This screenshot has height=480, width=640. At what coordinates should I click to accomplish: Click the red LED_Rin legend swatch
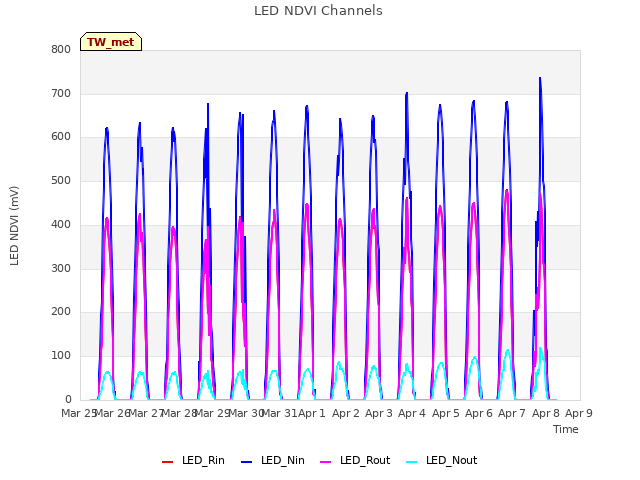pos(167,462)
